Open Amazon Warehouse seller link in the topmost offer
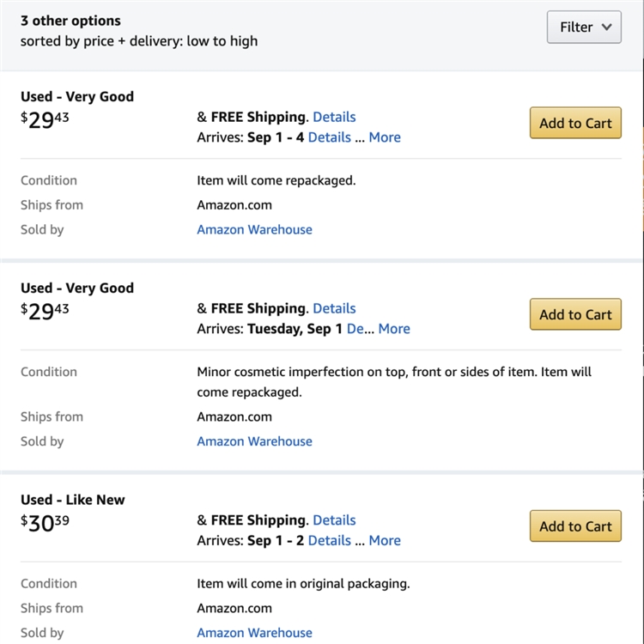 (x=254, y=229)
